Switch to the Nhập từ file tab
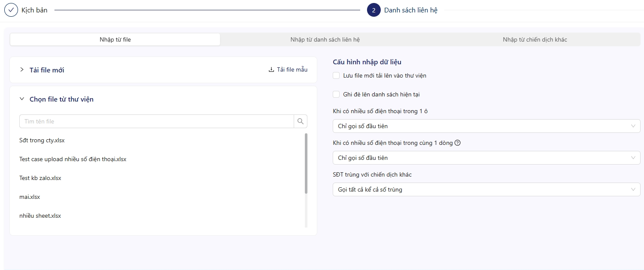The width and height of the screenshot is (644, 270). point(115,39)
